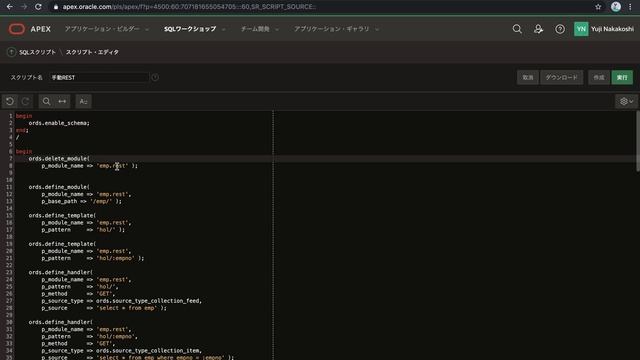This screenshot has height=360, width=640.
Task: Click the p_base_path => '/emp/' line
Action: (81, 201)
